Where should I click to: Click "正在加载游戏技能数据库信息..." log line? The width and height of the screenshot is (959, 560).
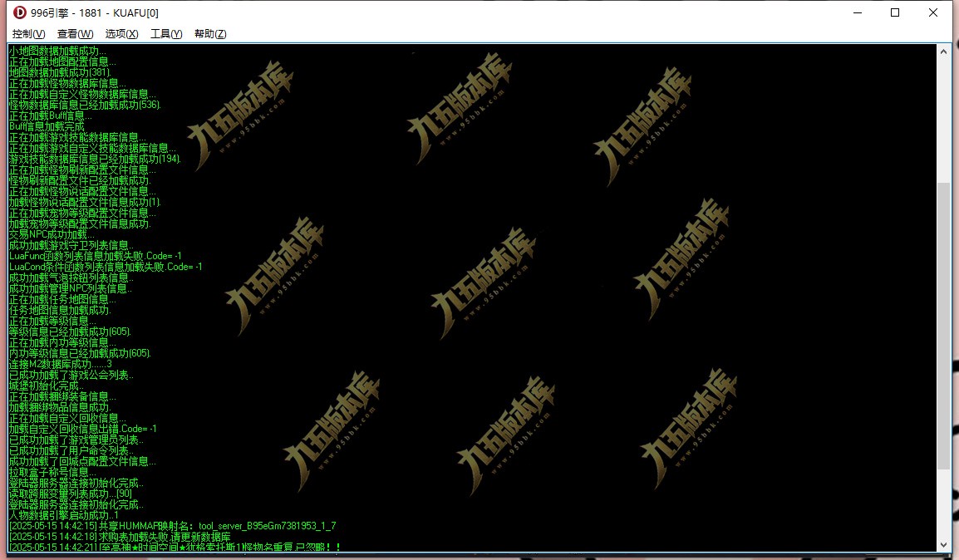[77, 138]
